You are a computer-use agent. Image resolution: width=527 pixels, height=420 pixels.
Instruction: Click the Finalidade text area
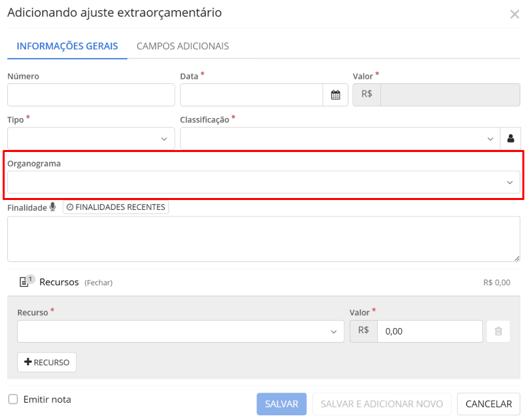264,239
